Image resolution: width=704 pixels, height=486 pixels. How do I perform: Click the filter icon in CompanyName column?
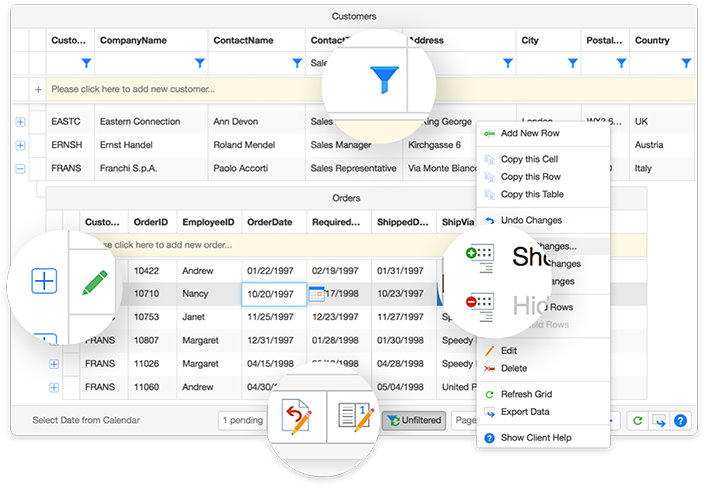click(199, 63)
